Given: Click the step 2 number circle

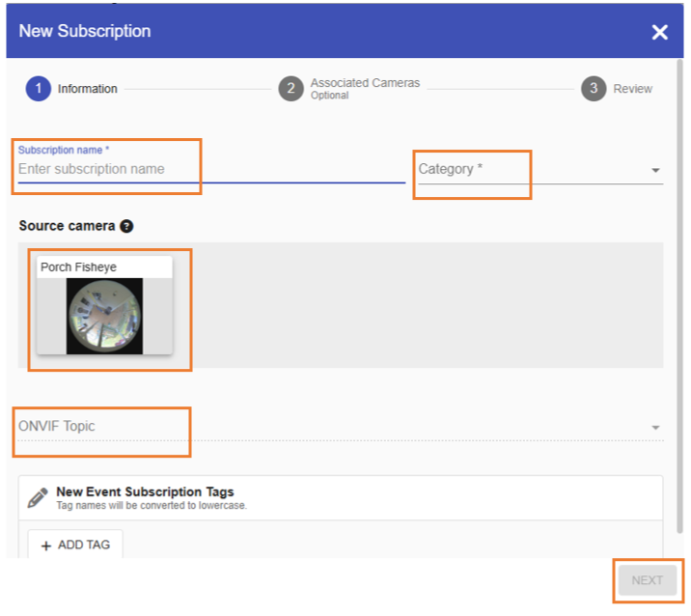Looking at the screenshot, I should pyautogui.click(x=290, y=89).
